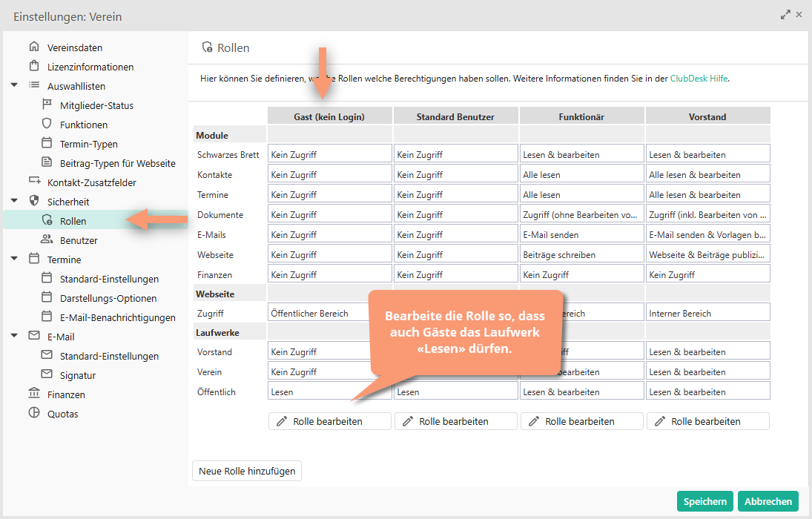The height and width of the screenshot is (519, 812).
Task: Click the Sicherheit shield icon
Action: point(34,200)
